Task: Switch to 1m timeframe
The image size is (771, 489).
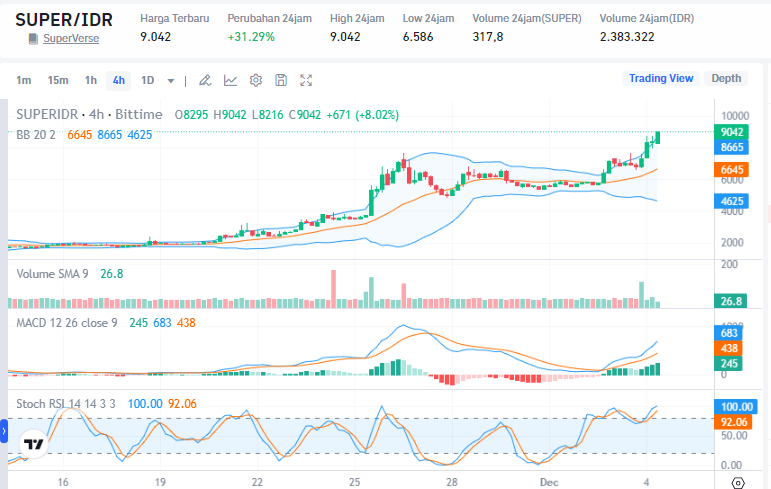Action: [24, 80]
